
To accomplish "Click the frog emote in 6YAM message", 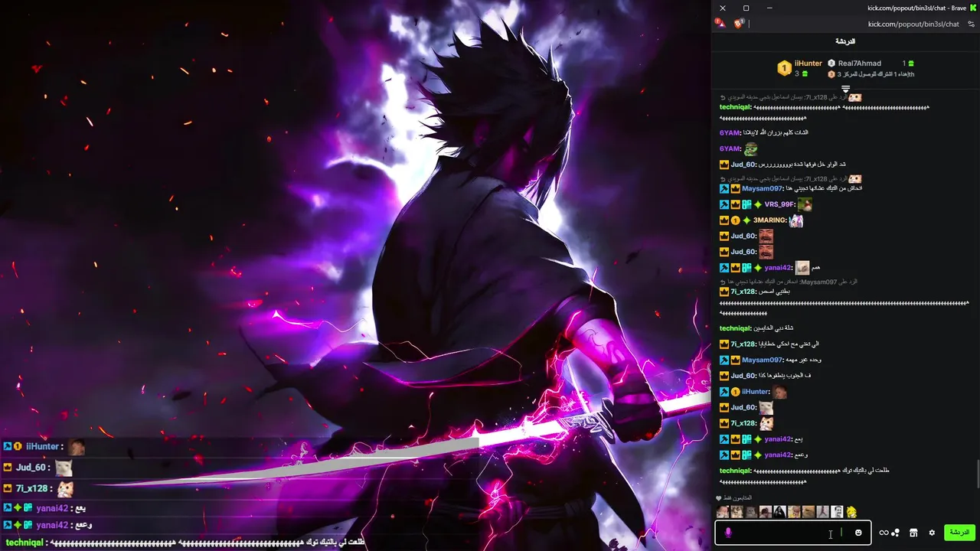I will click(751, 148).
